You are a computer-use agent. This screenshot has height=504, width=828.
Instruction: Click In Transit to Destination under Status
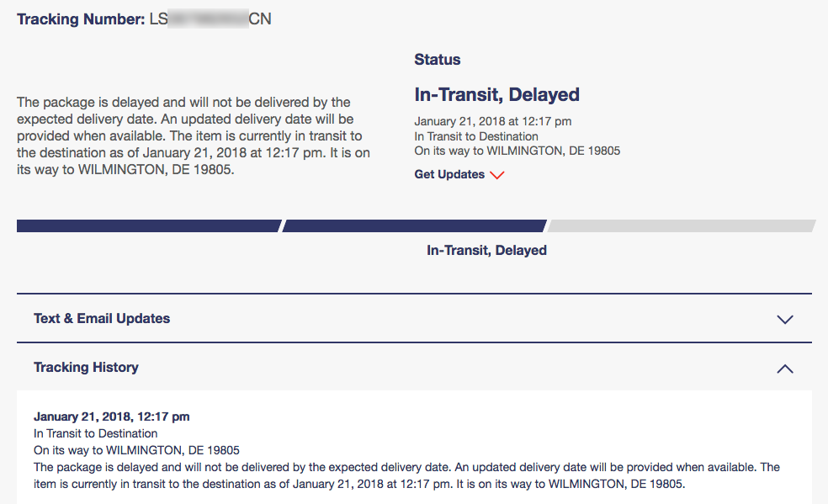(476, 136)
